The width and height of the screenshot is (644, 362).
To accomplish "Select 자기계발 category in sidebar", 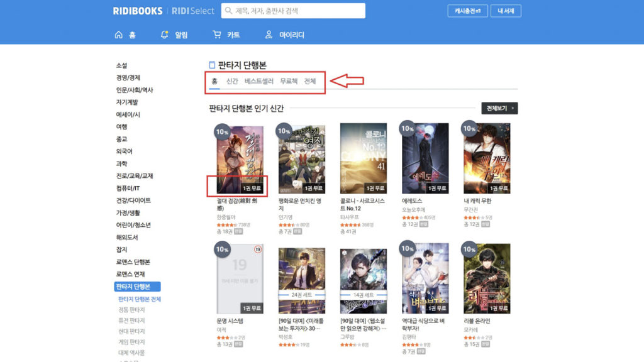I will [x=127, y=102].
